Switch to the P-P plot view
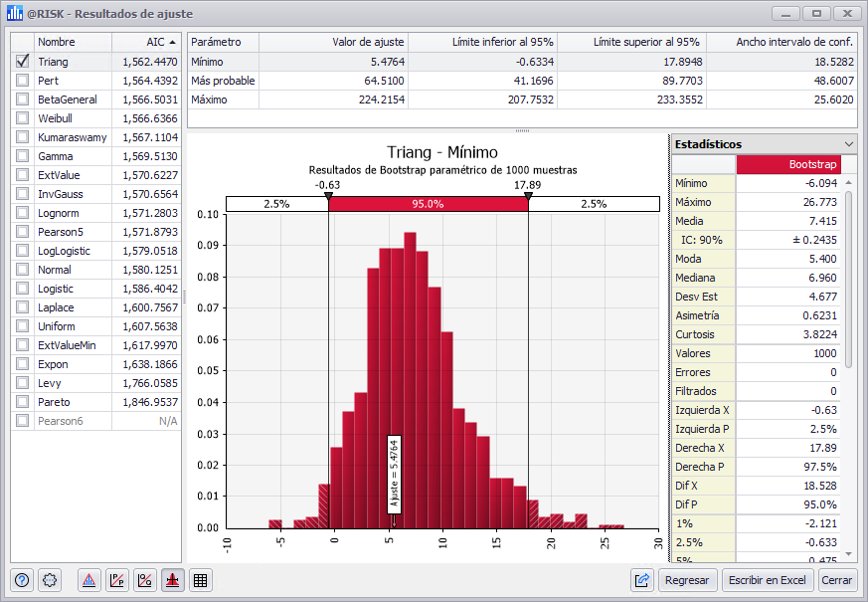The image size is (868, 602). [x=117, y=580]
